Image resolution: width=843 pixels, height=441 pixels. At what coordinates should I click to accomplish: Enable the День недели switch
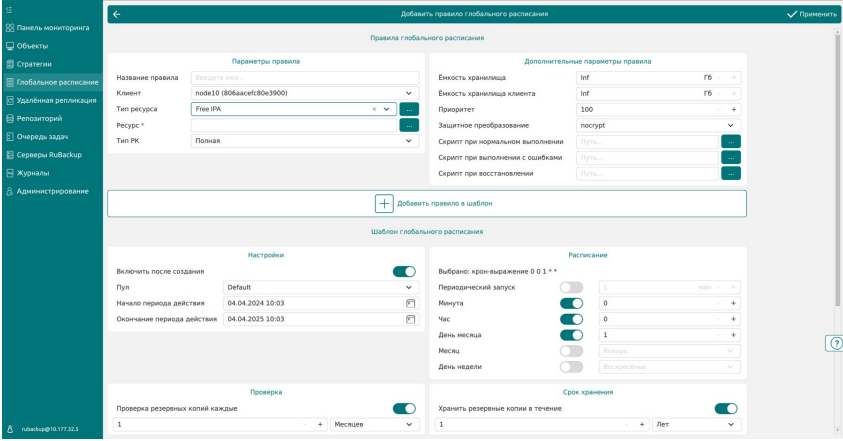(571, 367)
